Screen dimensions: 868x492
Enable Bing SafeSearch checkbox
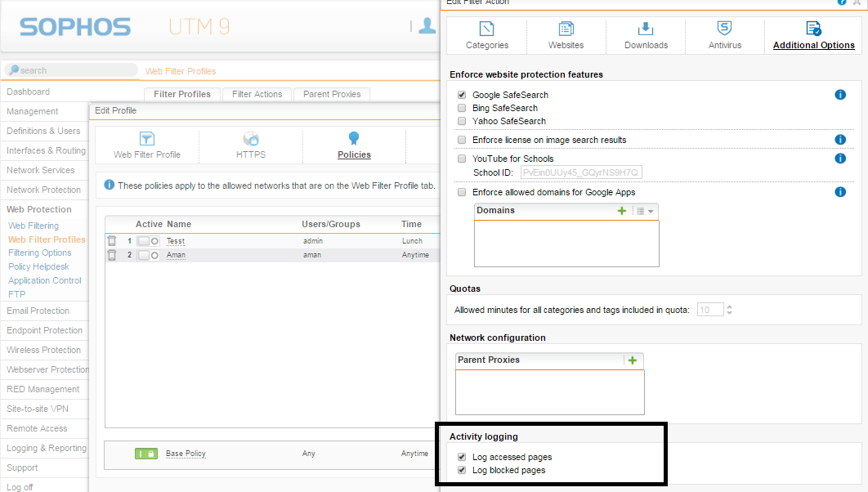[x=462, y=108]
